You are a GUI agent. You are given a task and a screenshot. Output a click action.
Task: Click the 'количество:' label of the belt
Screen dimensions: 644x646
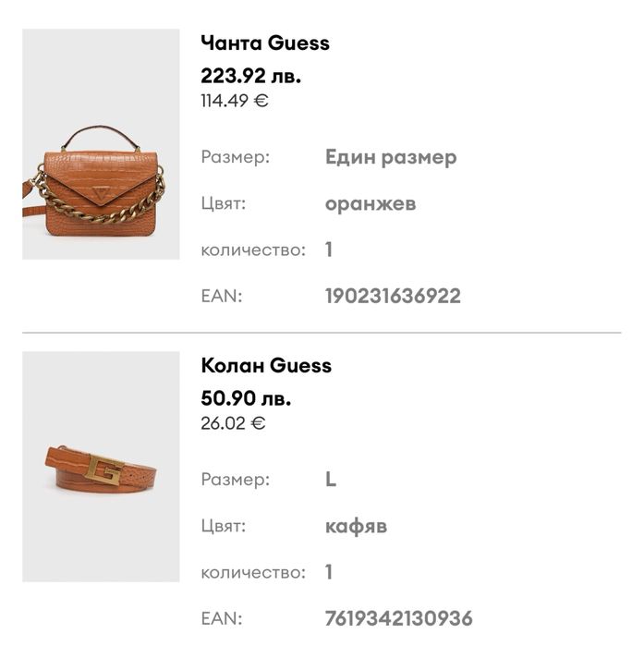[253, 572]
